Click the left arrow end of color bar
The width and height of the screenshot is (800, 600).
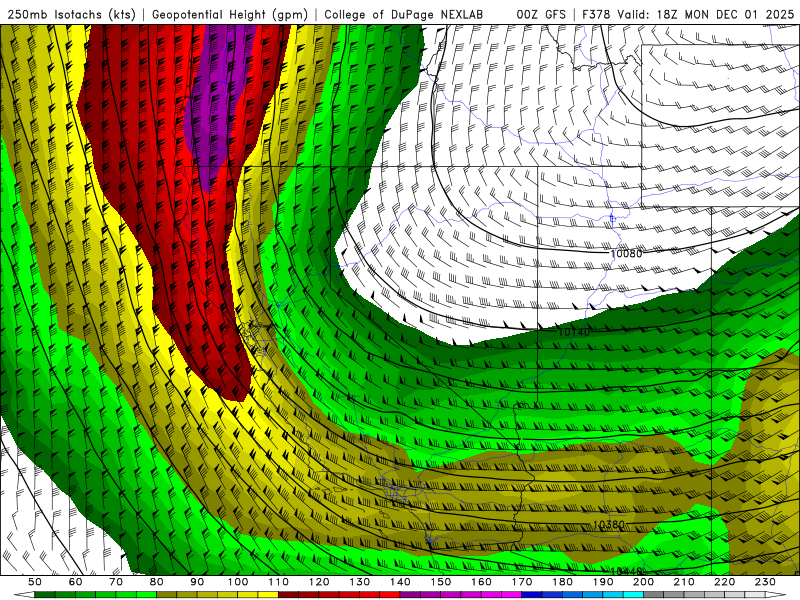pyautogui.click(x=24, y=595)
